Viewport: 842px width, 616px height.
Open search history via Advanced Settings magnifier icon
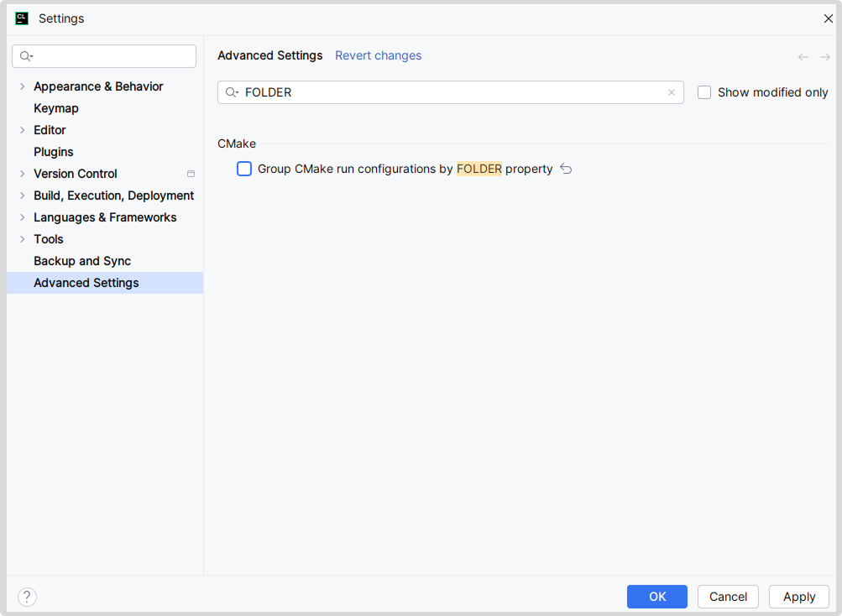pos(233,92)
